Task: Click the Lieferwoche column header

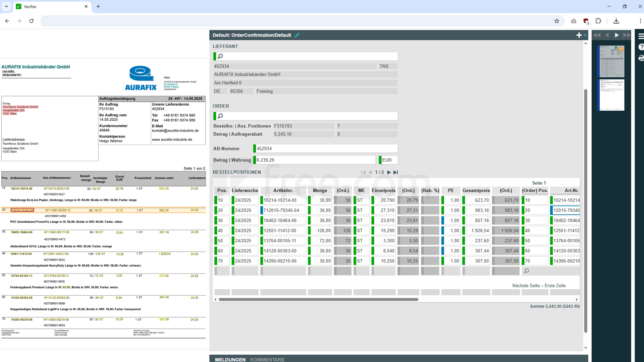Action: tap(245, 190)
